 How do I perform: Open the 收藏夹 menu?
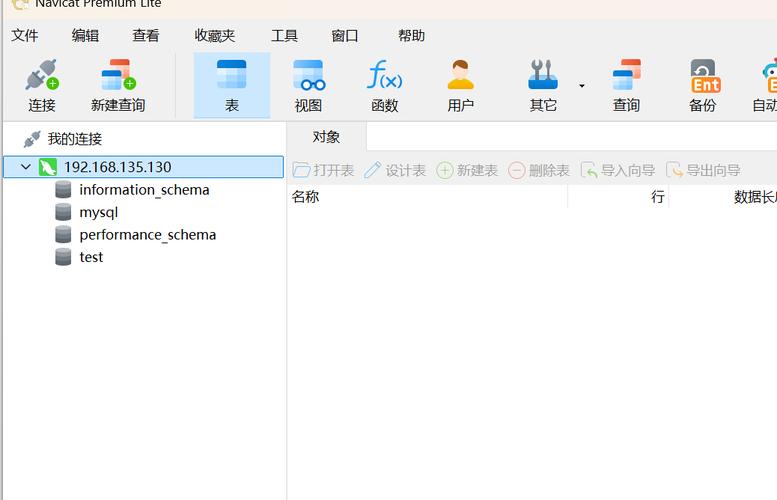[x=215, y=35]
